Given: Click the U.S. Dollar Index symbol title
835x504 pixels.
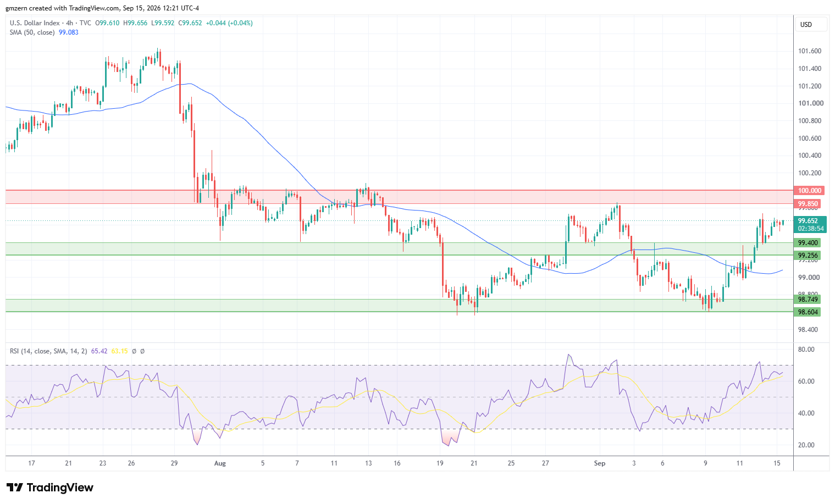Looking at the screenshot, I should pos(35,23).
